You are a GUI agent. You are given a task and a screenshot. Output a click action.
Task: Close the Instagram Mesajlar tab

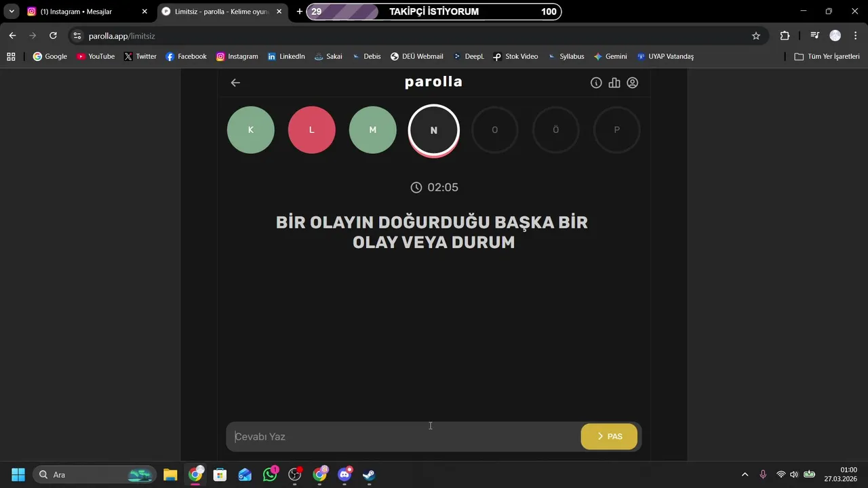[x=144, y=12]
